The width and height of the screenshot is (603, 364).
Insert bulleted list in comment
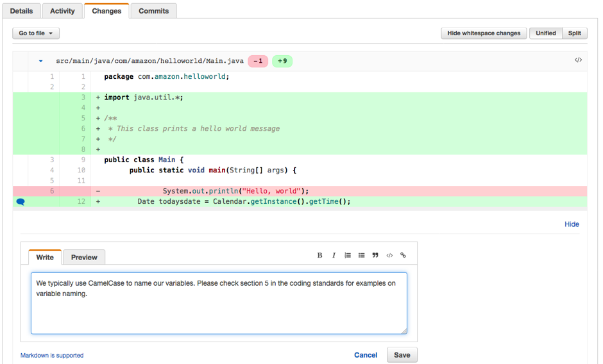pyautogui.click(x=362, y=255)
